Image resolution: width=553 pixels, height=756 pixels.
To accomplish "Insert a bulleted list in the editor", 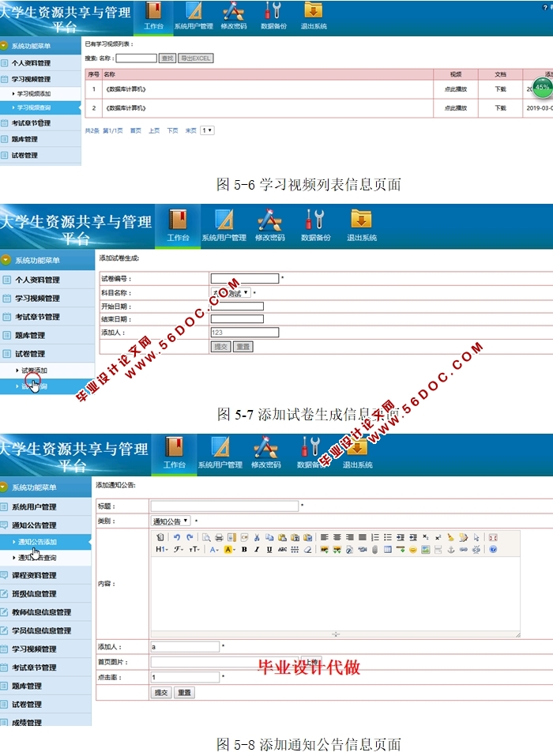I will pyautogui.click(x=388, y=537).
